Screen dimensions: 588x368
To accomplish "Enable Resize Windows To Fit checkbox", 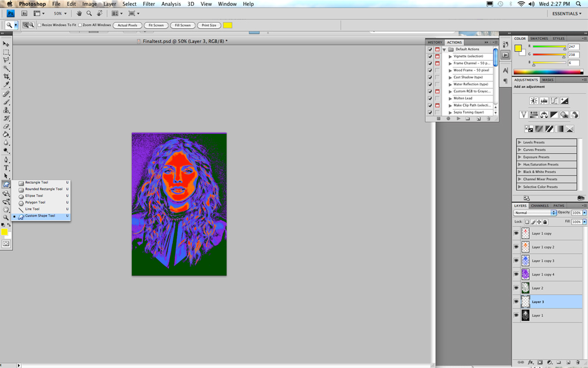I will [x=39, y=25].
